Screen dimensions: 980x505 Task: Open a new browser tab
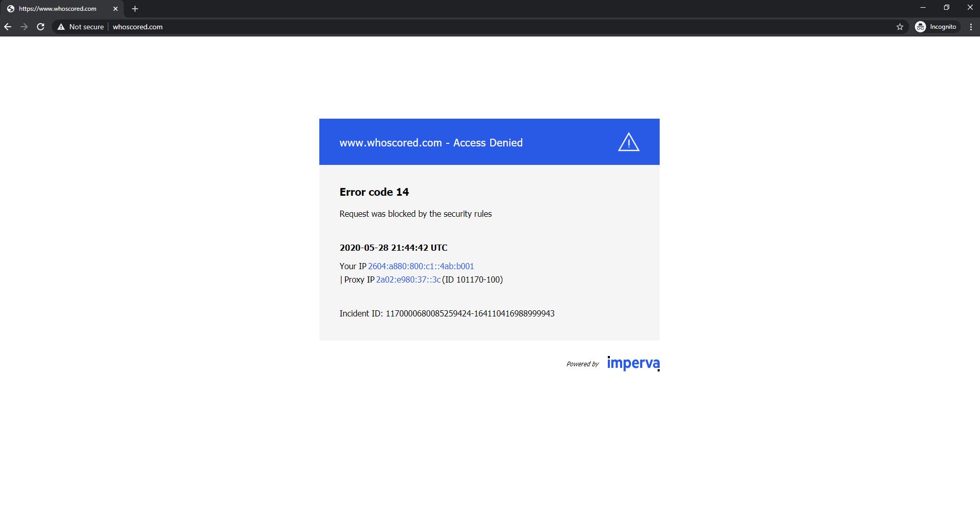135,8
